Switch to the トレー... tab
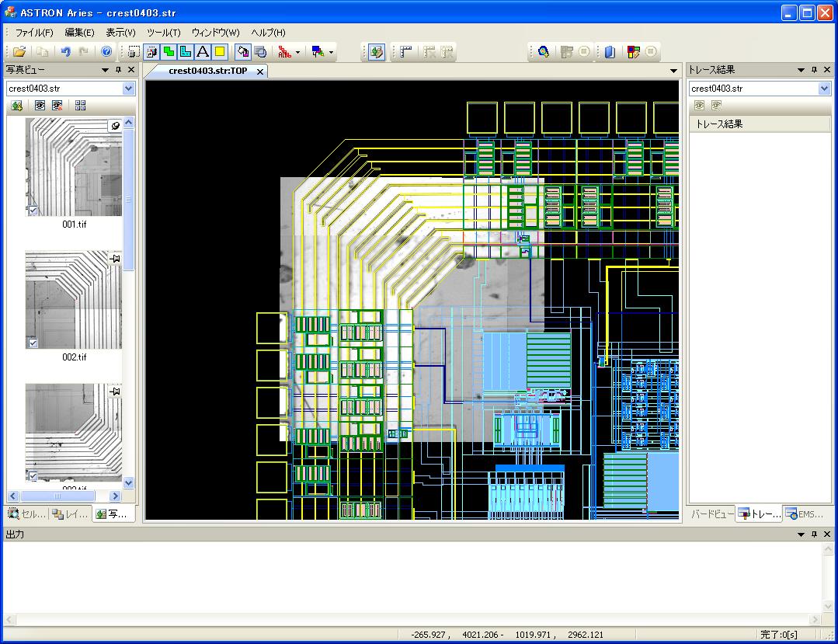This screenshot has width=838, height=644. pyautogui.click(x=760, y=514)
